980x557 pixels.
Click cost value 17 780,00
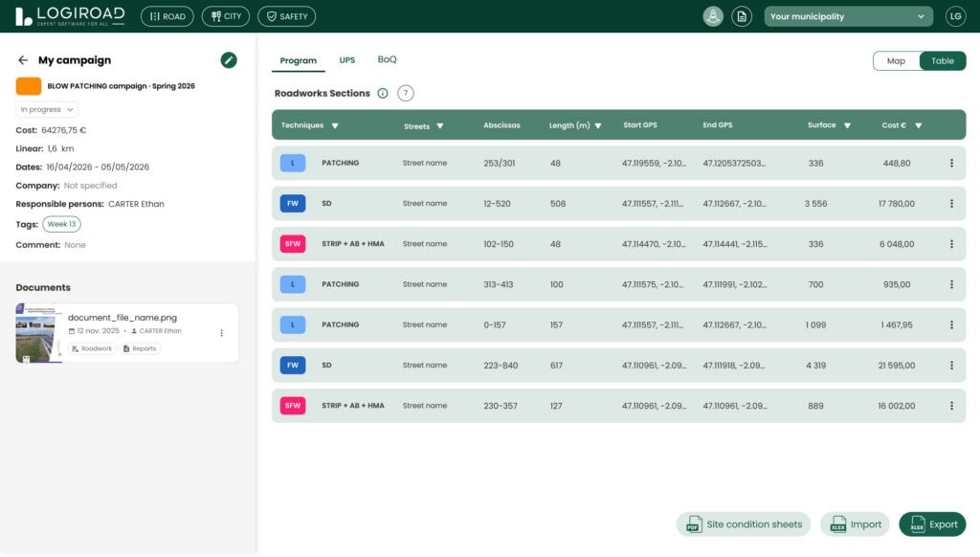tap(896, 204)
